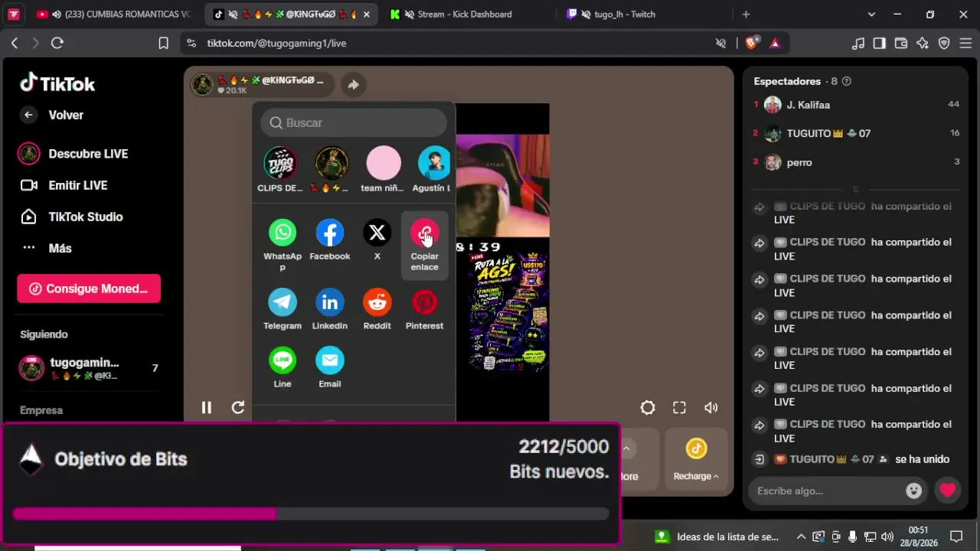This screenshot has width=980, height=551.
Task: Open the browser playlist music icon
Action: pos(858,44)
